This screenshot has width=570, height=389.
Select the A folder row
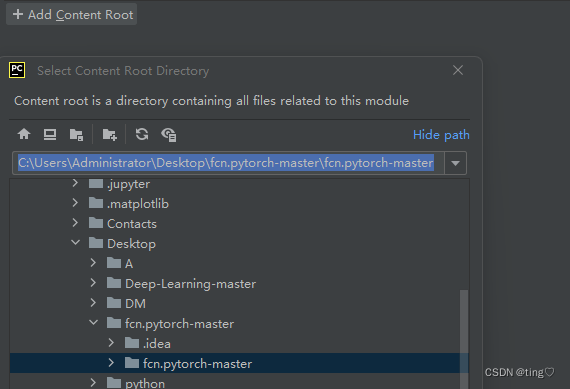239,263
